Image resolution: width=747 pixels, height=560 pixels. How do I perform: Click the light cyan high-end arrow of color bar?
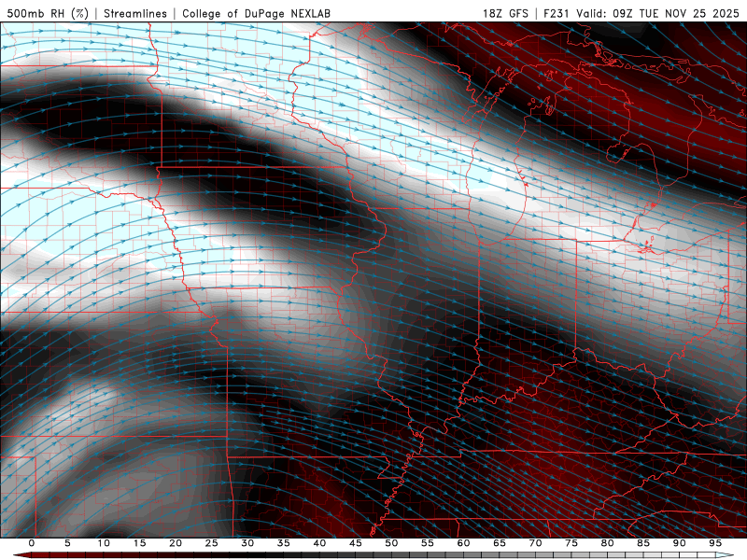tap(725, 555)
